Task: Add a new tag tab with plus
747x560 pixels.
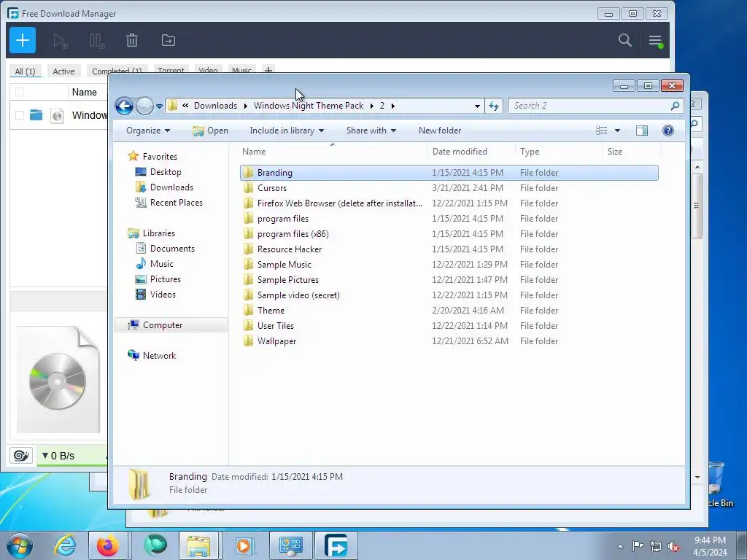Action: pyautogui.click(x=268, y=71)
